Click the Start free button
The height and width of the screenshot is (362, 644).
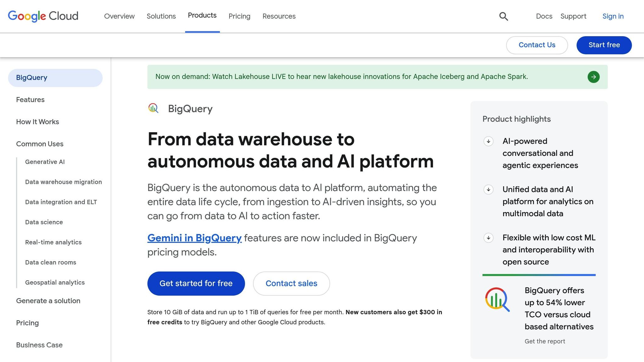pos(604,45)
